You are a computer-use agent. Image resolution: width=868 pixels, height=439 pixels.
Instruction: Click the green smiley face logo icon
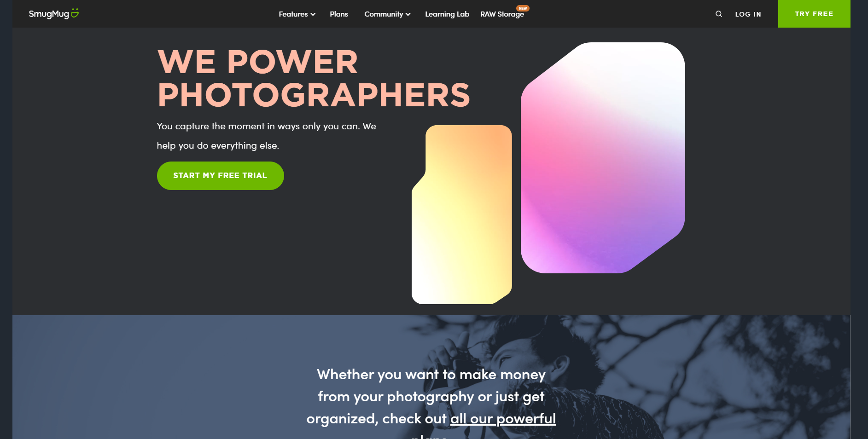click(x=75, y=13)
